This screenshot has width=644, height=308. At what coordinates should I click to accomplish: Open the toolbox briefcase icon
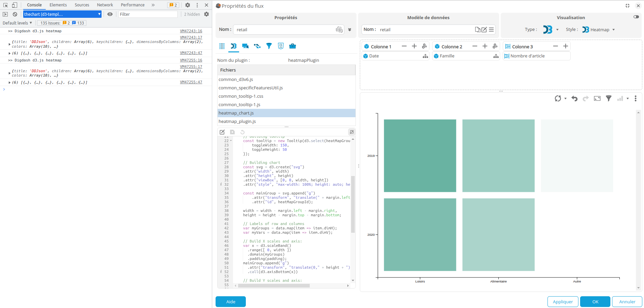293,46
